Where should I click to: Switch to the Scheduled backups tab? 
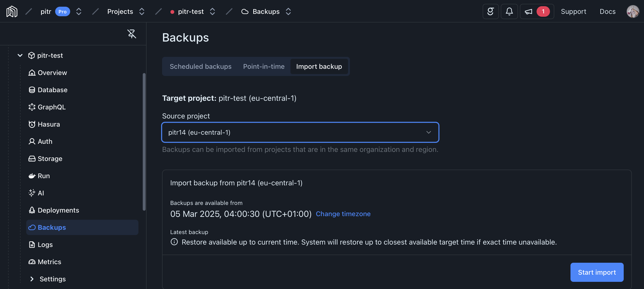coord(201,66)
